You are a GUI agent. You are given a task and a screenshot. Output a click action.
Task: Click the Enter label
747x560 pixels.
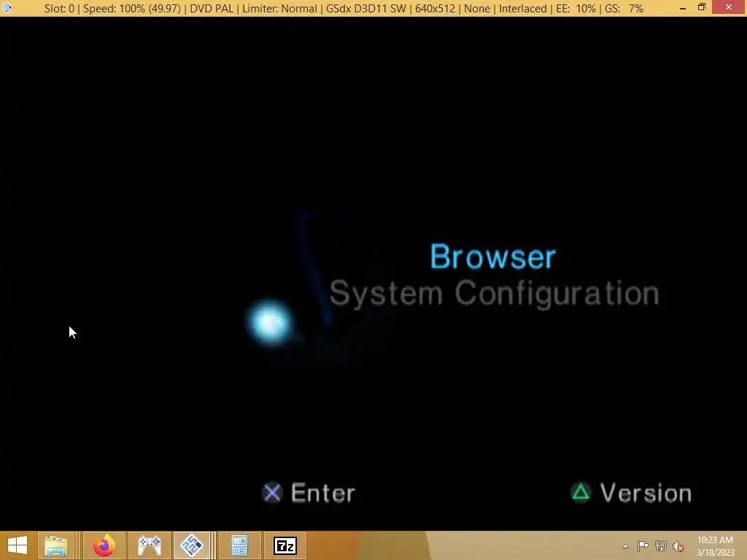tap(323, 493)
